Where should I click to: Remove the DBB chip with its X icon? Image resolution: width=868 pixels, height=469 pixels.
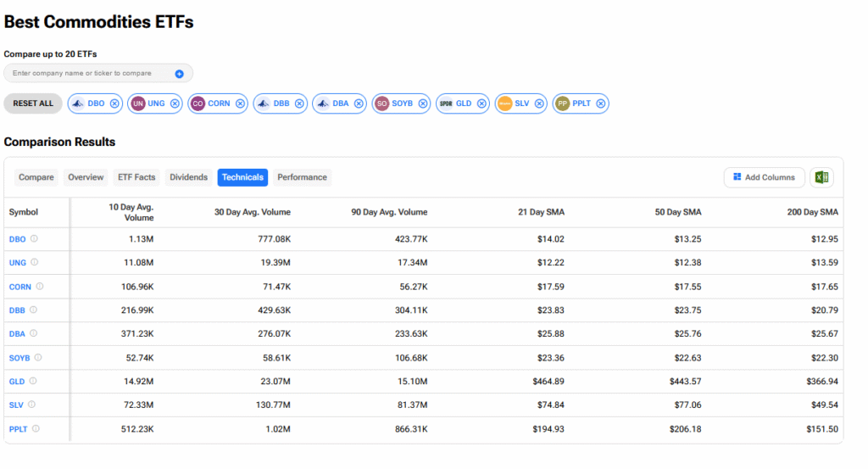point(299,103)
